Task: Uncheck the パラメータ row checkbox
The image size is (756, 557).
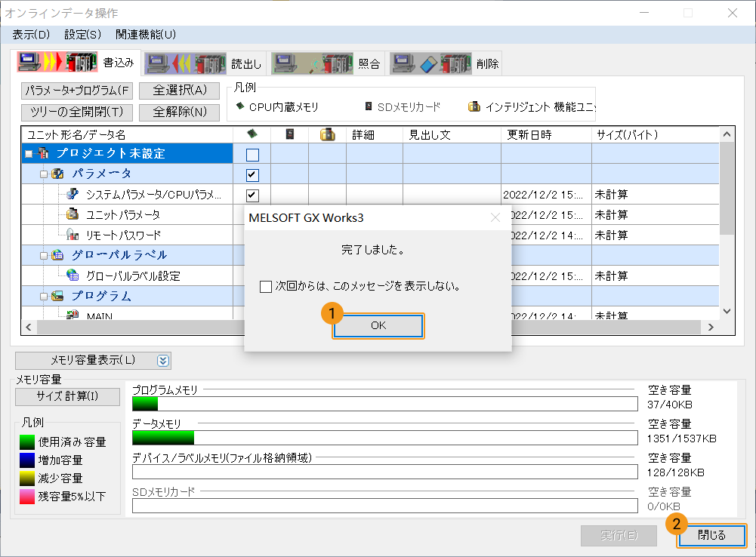Action: click(x=253, y=175)
